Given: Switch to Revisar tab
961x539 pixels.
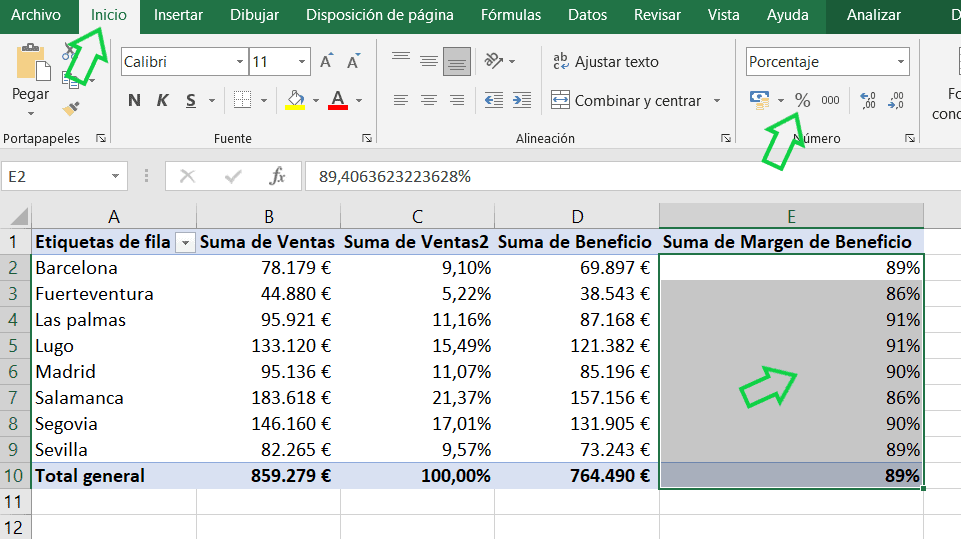Looking at the screenshot, I should point(658,15).
